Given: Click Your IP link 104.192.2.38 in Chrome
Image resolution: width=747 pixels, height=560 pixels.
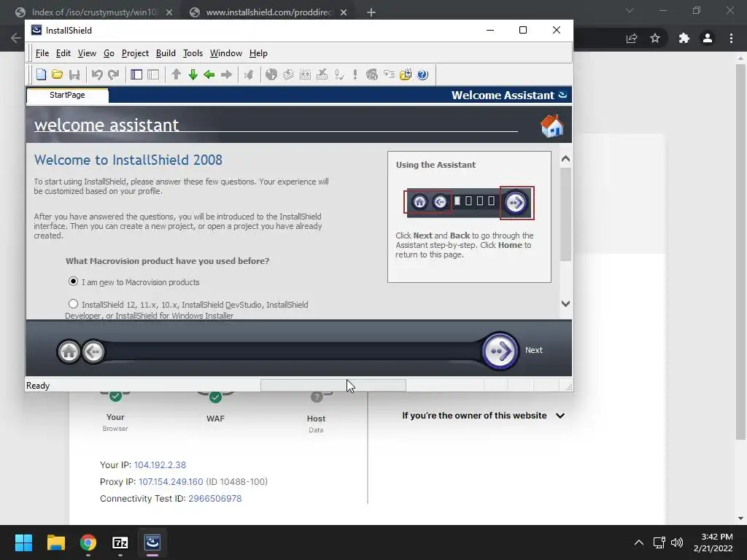Looking at the screenshot, I should coord(160,464).
